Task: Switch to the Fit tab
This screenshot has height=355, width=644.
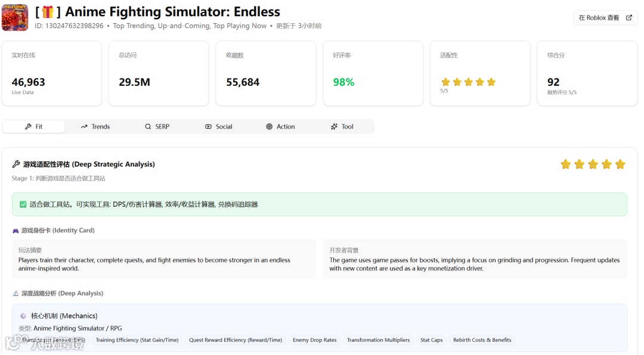Action: [33, 126]
